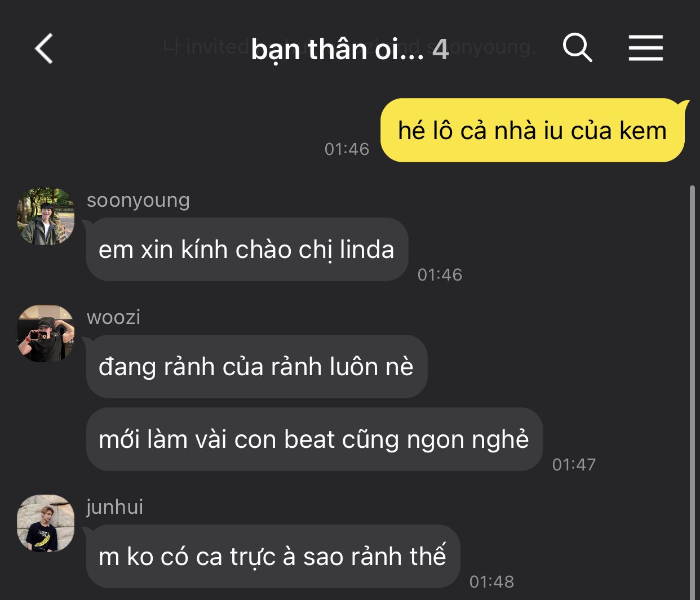Select message 'mới làm vài con beat'

pyautogui.click(x=314, y=439)
